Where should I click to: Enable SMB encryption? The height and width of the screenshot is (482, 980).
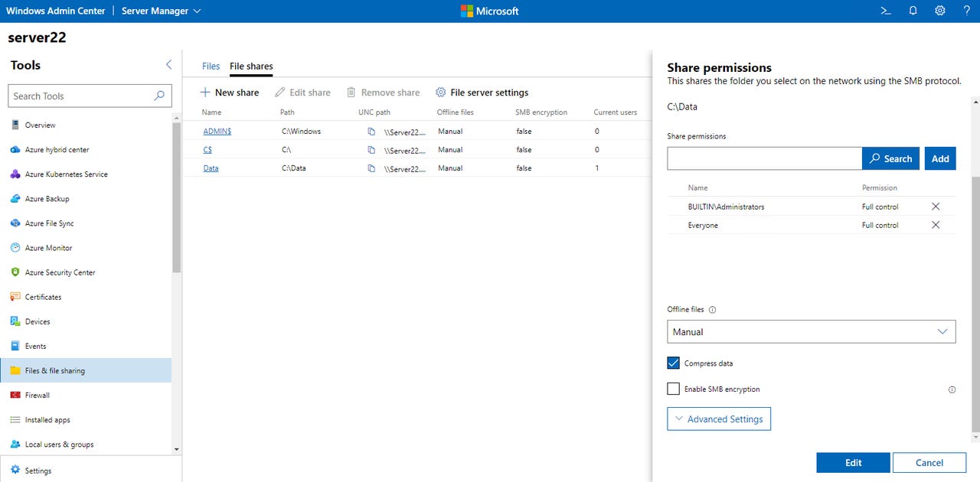click(x=673, y=389)
